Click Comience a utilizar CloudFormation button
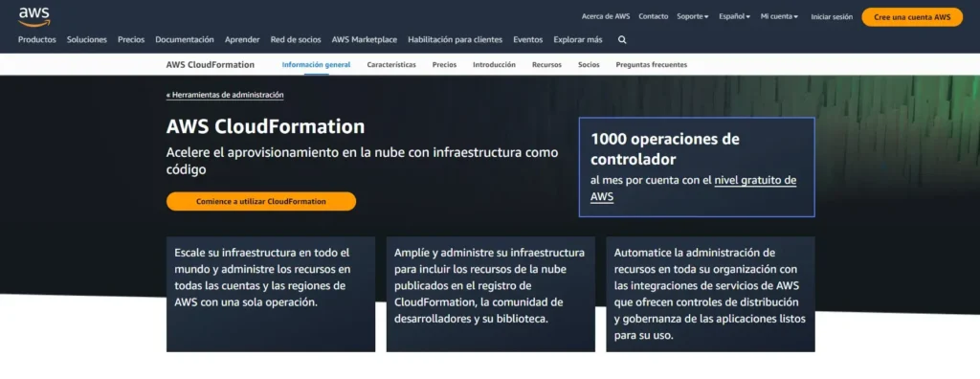Viewport: 980px width, 379px height. tap(261, 201)
